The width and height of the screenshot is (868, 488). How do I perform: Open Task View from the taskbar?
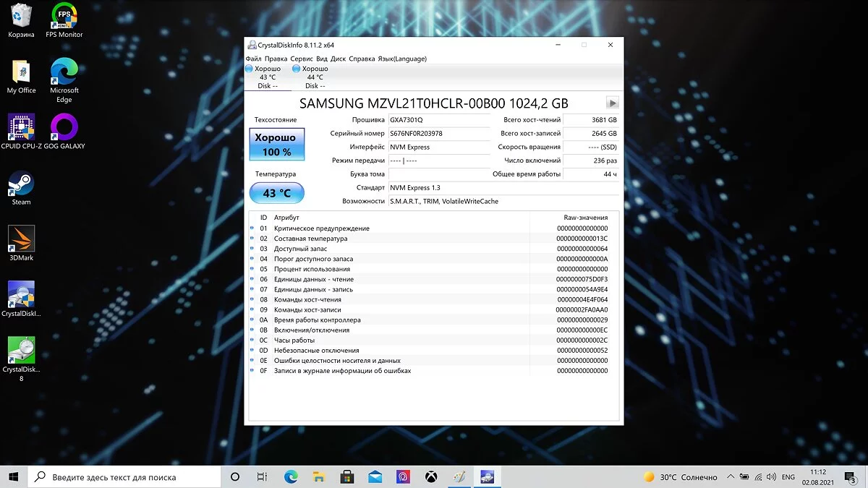(x=263, y=476)
